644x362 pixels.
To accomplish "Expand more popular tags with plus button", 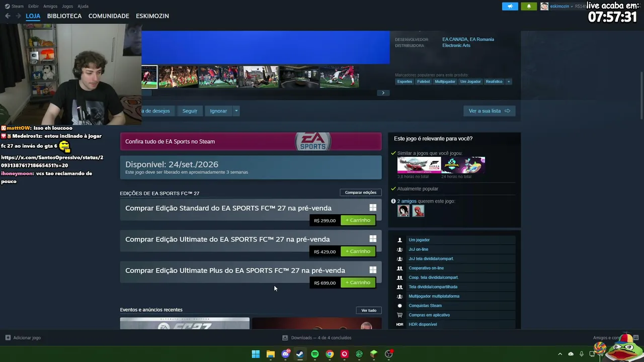I will [x=509, y=81].
